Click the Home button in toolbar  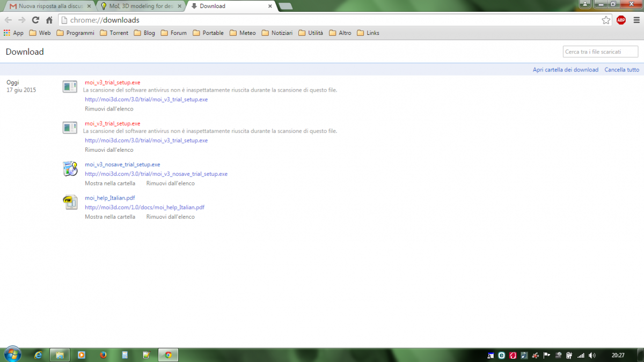pyautogui.click(x=49, y=20)
